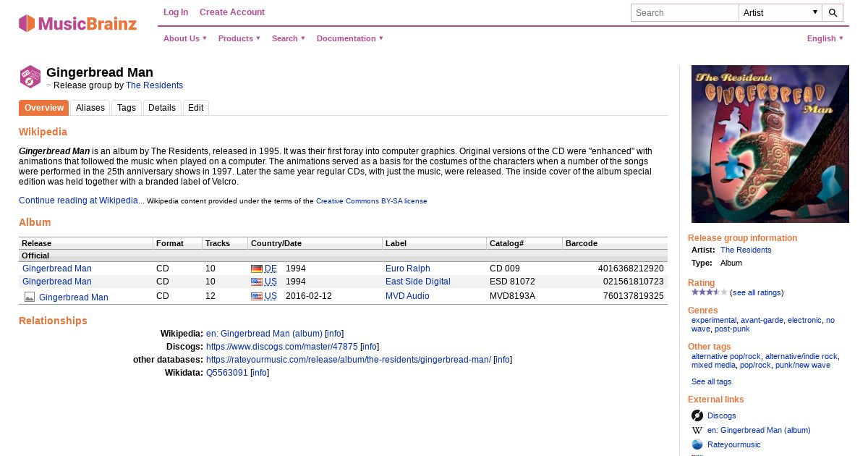The width and height of the screenshot is (868, 456).
Task: Open the Edit tab
Action: click(x=196, y=108)
